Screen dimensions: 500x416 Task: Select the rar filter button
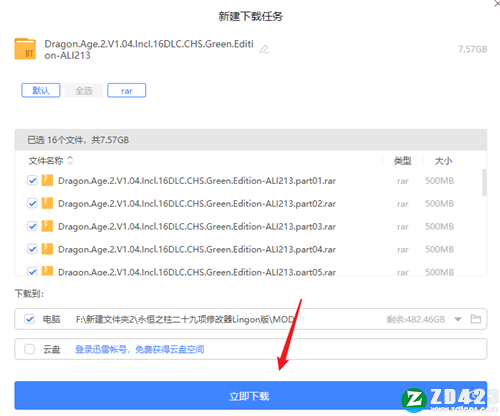click(x=126, y=90)
